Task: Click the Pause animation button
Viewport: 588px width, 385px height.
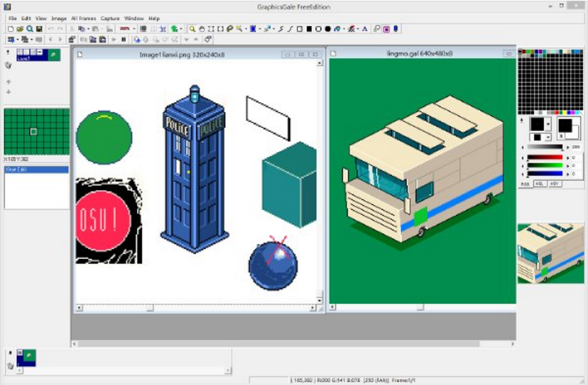Action: point(123,39)
